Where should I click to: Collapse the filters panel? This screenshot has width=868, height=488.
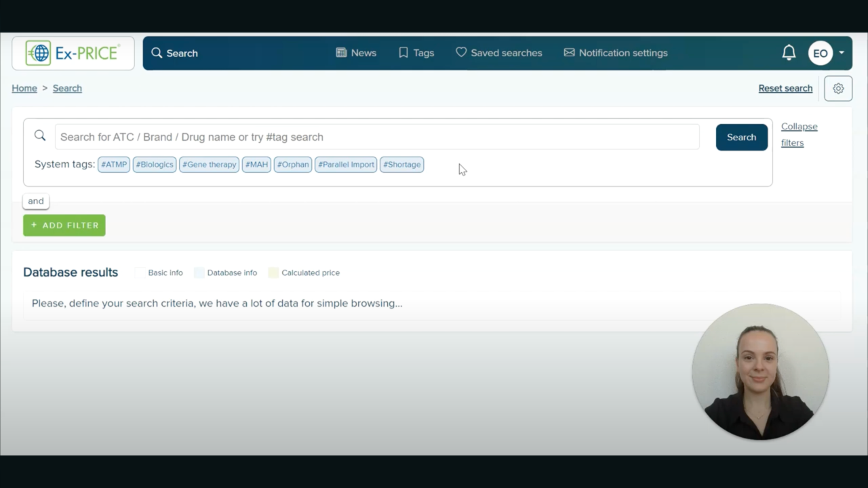(x=799, y=134)
